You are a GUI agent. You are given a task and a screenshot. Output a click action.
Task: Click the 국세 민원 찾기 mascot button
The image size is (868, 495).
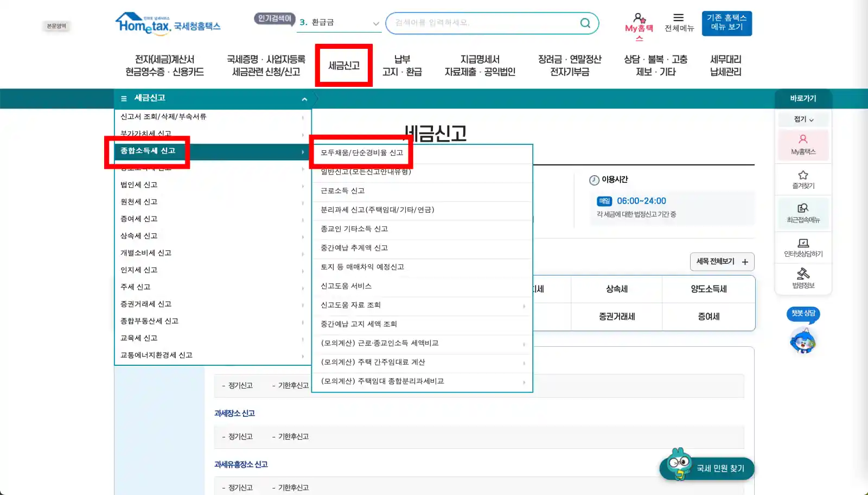click(x=706, y=468)
